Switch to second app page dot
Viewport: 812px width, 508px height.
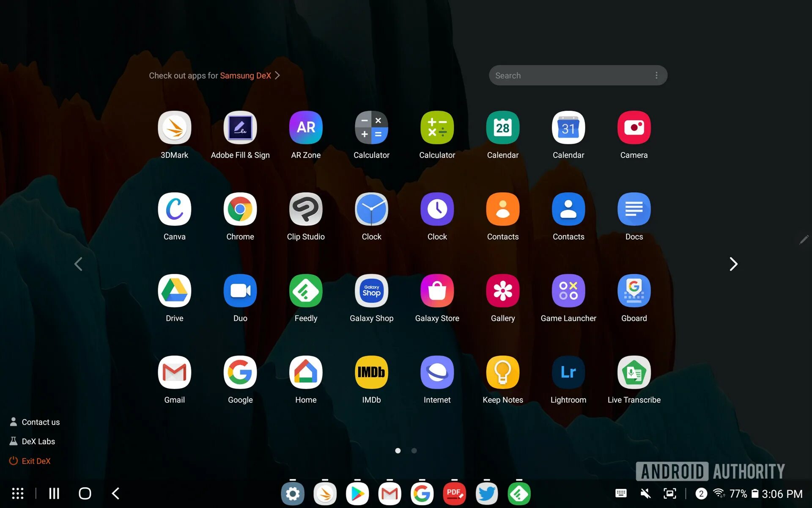(414, 450)
